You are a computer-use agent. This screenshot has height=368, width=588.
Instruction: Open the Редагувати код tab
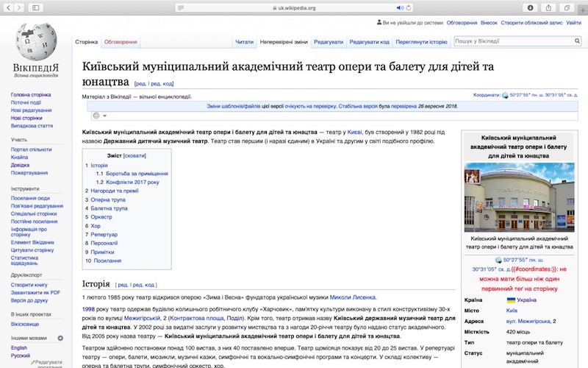[x=370, y=42]
